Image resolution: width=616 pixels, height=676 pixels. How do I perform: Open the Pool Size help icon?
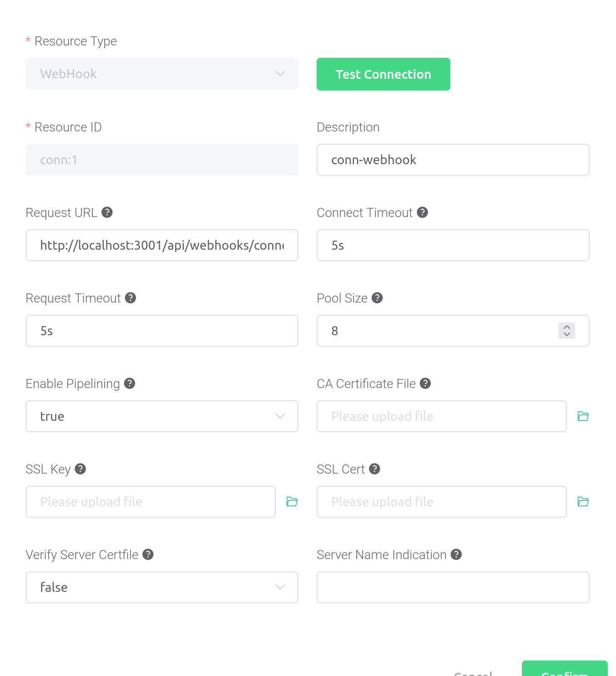point(377,298)
